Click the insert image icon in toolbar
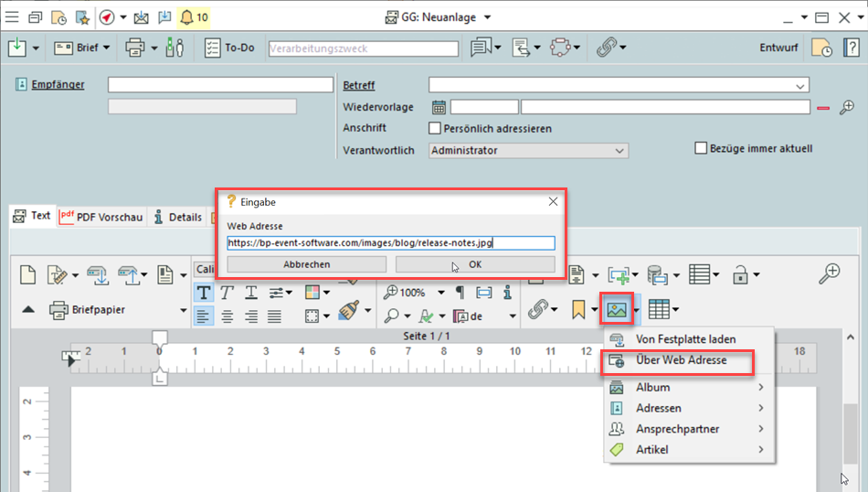The height and width of the screenshot is (492, 868). 616,311
